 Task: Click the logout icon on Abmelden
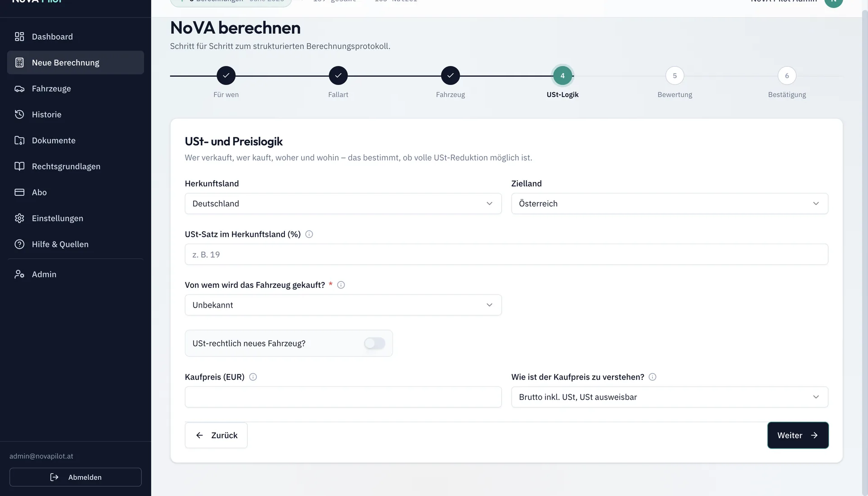(x=54, y=477)
